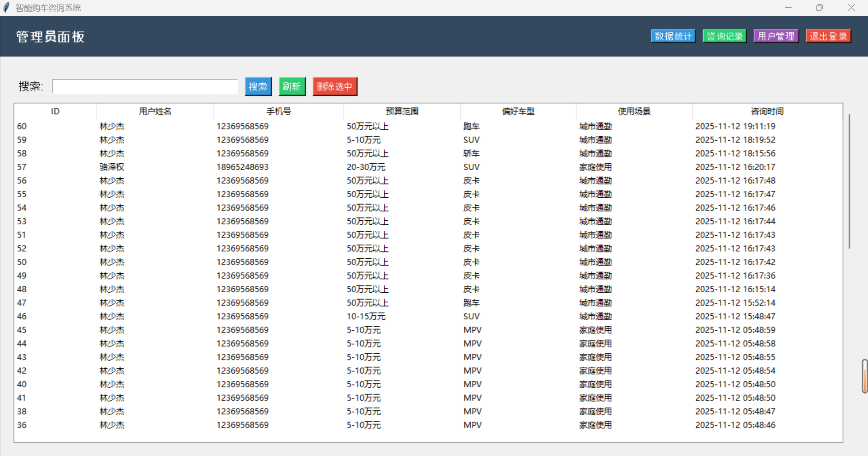Click the 家庭使用 cell in row 57
Image resolution: width=868 pixels, height=456 pixels.
click(x=595, y=167)
